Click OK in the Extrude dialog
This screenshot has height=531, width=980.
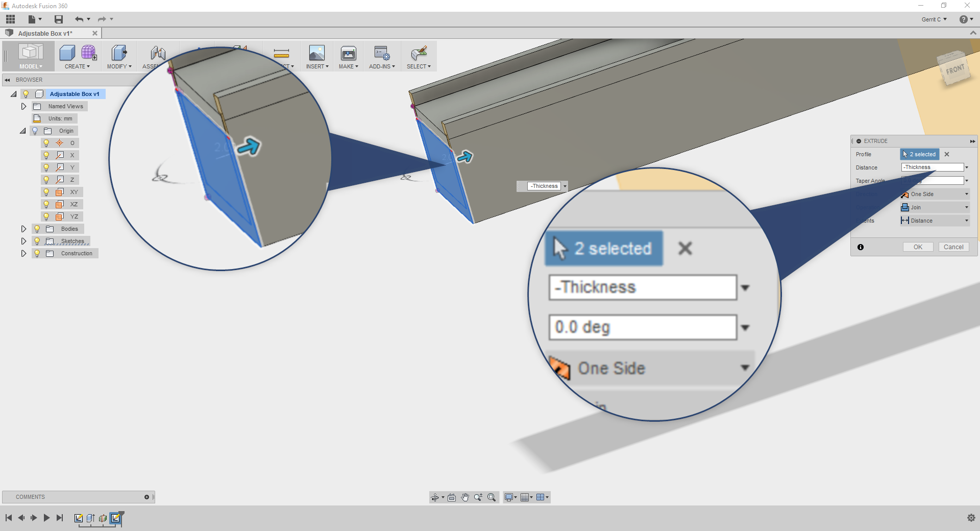pyautogui.click(x=918, y=247)
